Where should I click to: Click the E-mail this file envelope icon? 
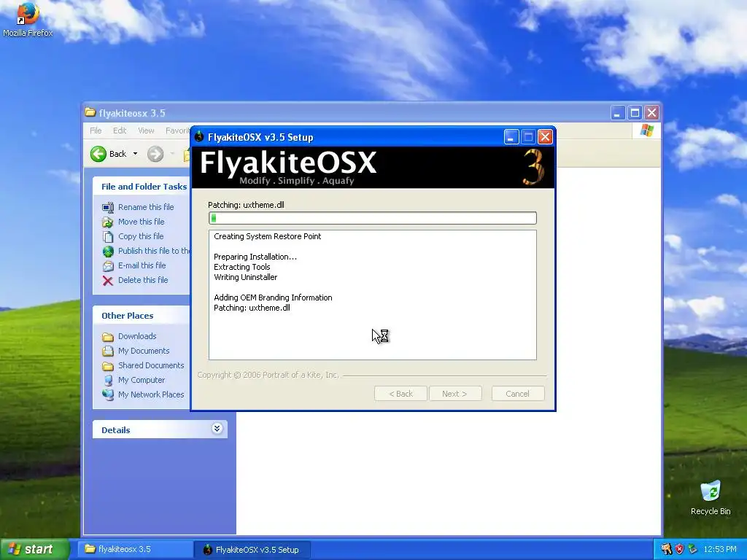tap(108, 265)
